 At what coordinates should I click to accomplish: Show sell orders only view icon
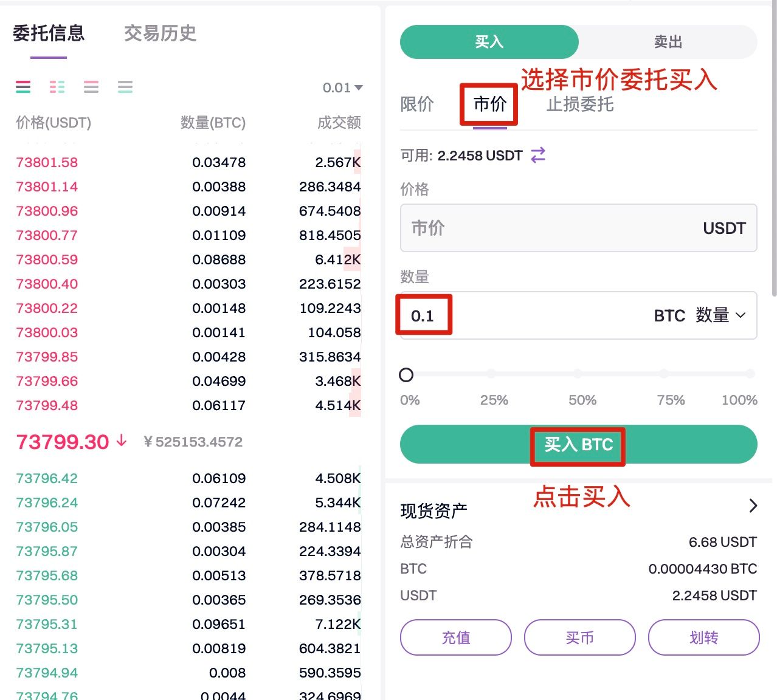(91, 87)
